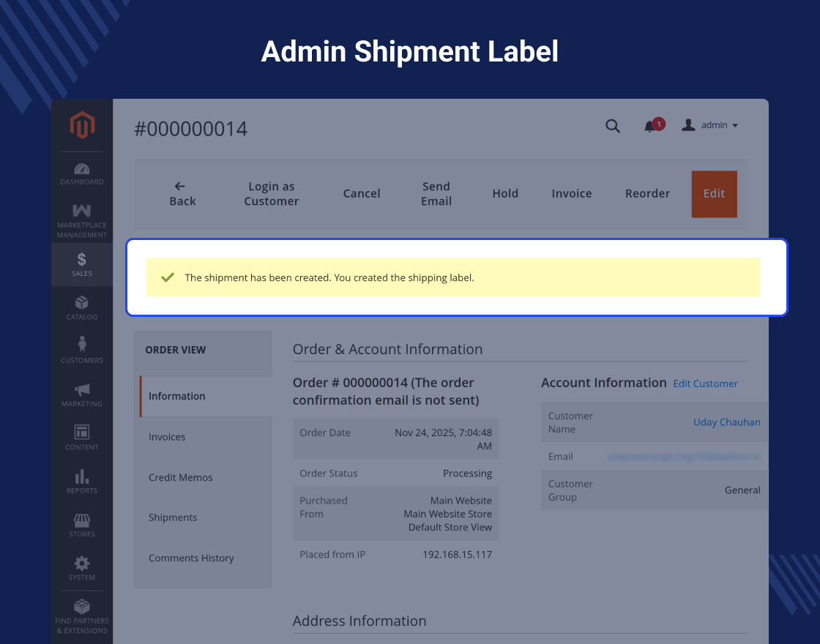Click the Order & Account Information heading
The height and width of the screenshot is (644, 820).
[387, 349]
